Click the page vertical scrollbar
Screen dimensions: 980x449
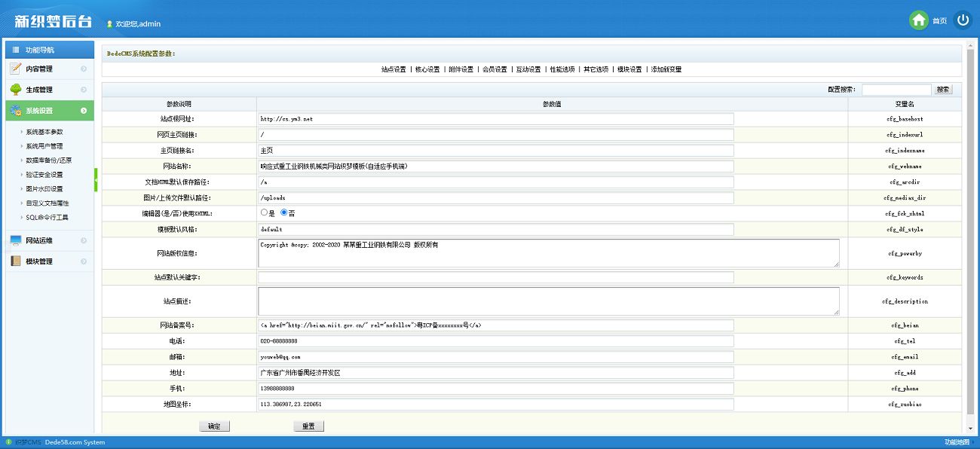click(x=970, y=226)
